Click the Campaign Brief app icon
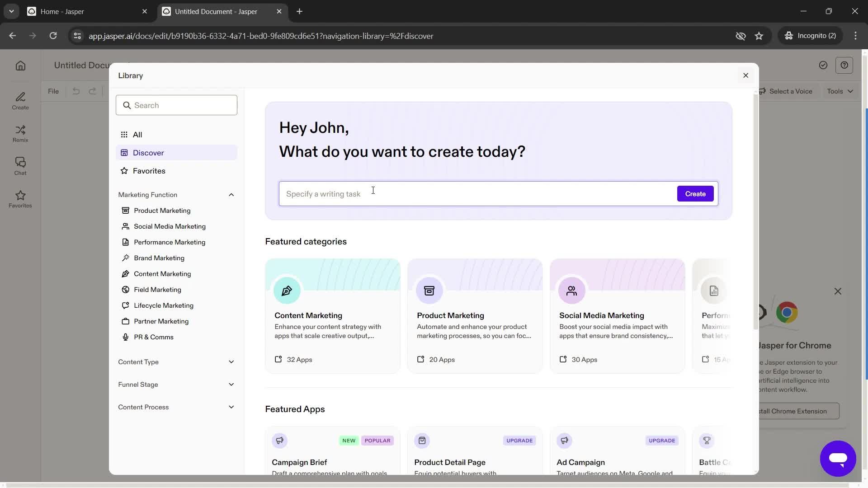This screenshot has width=868, height=488. pos(279,441)
